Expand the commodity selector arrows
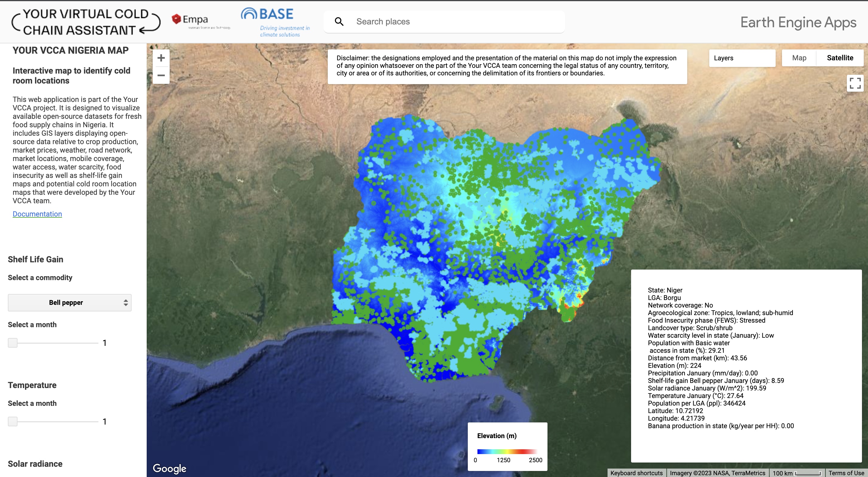Screen dimensions: 868x477 tap(125, 302)
